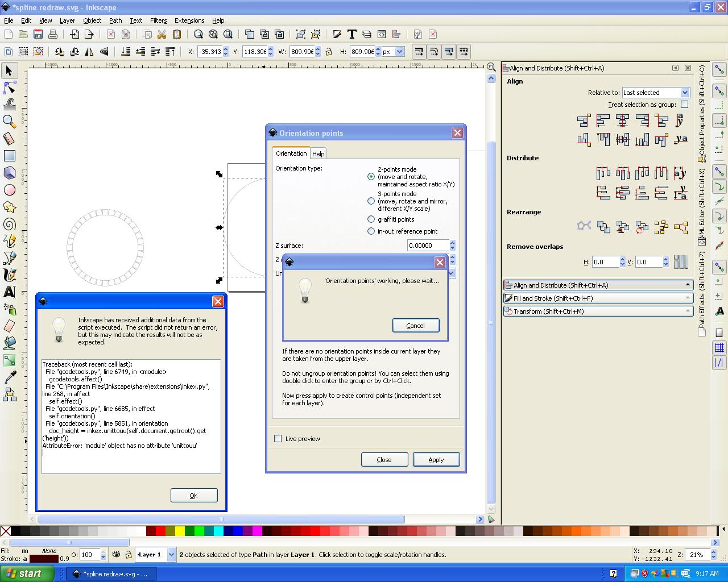Click the spline redraw.svg taskbar button

pyautogui.click(x=110, y=574)
